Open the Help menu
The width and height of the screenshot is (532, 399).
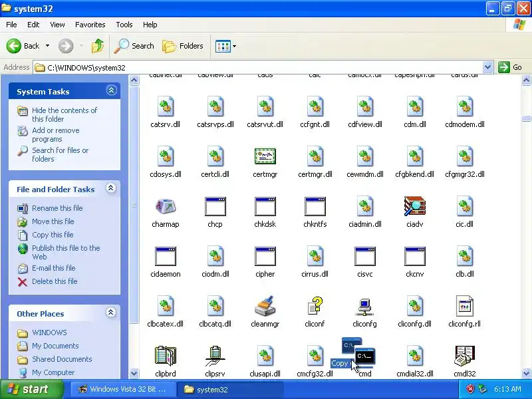coord(150,25)
